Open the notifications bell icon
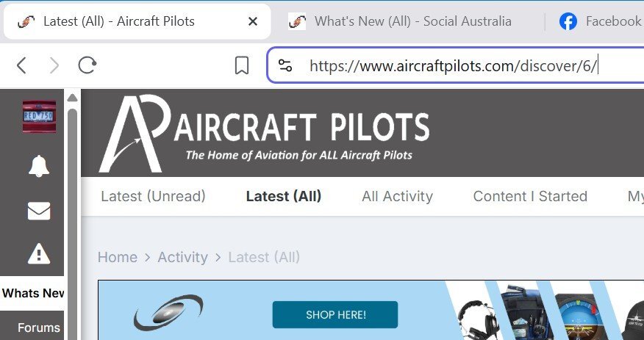Viewport: 644px width, 340px height. [39, 166]
